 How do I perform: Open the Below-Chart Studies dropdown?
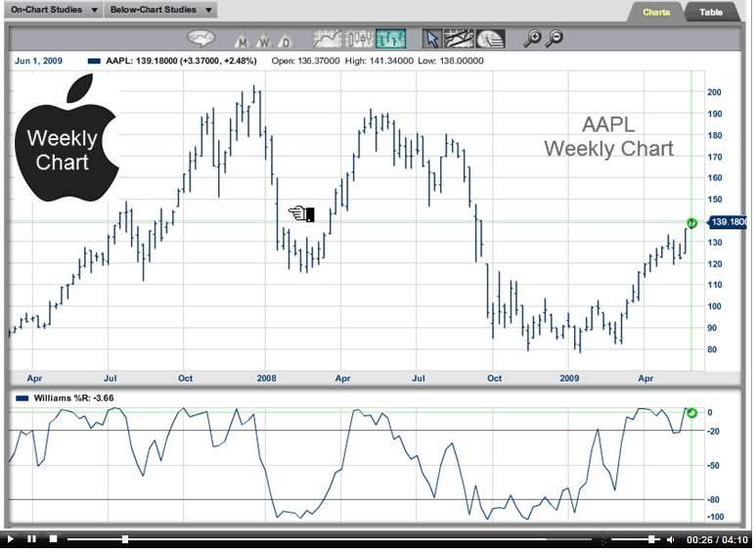click(160, 10)
